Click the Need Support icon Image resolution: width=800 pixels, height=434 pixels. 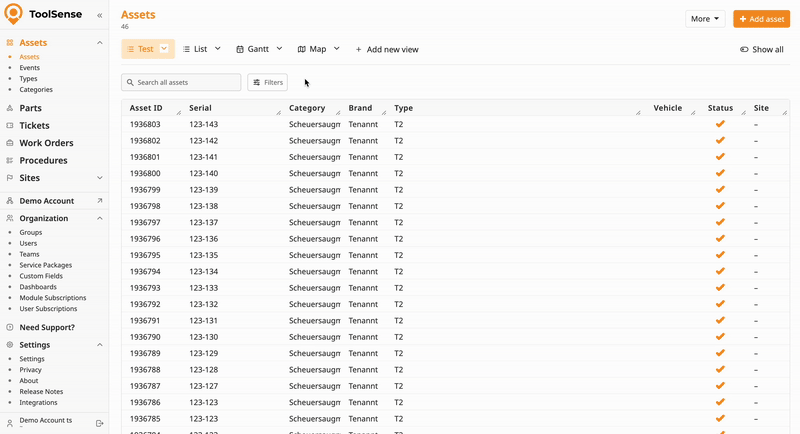coord(10,327)
